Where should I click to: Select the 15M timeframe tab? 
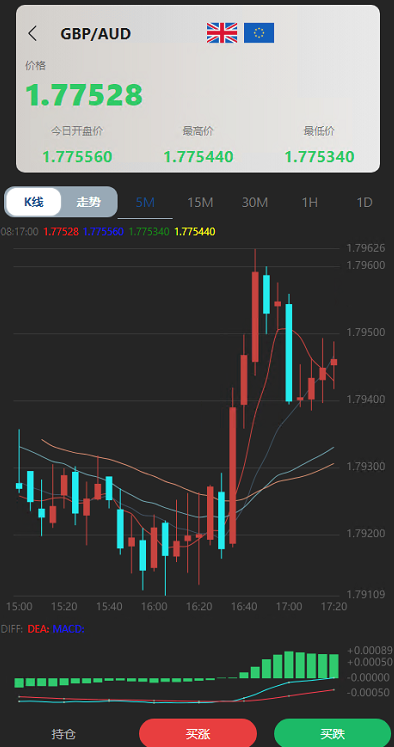pos(200,202)
